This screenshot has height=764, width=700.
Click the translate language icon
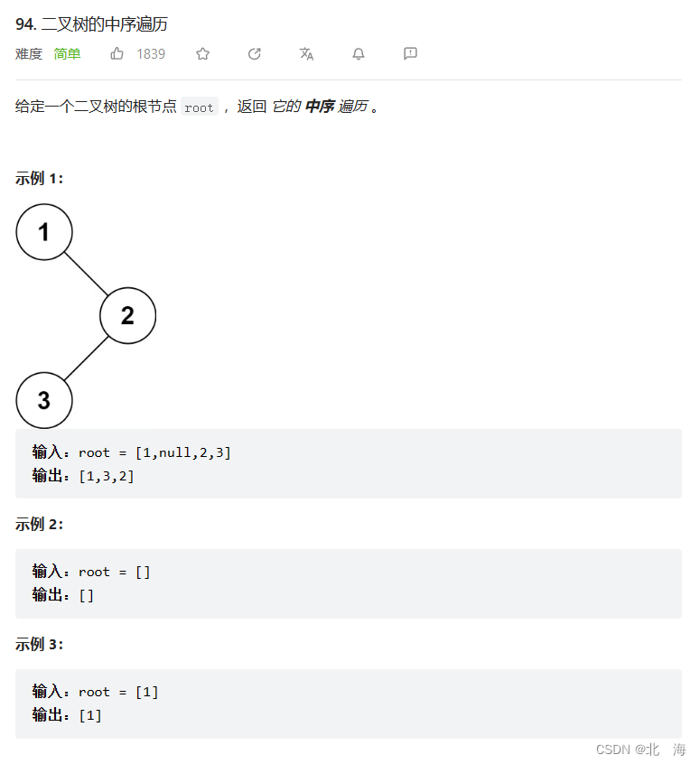(306, 53)
